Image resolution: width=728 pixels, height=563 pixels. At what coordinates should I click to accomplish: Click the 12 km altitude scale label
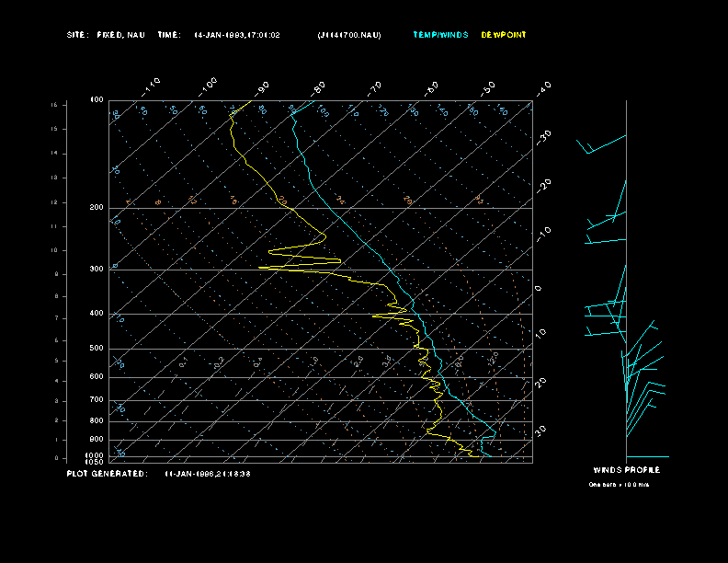[x=54, y=202]
